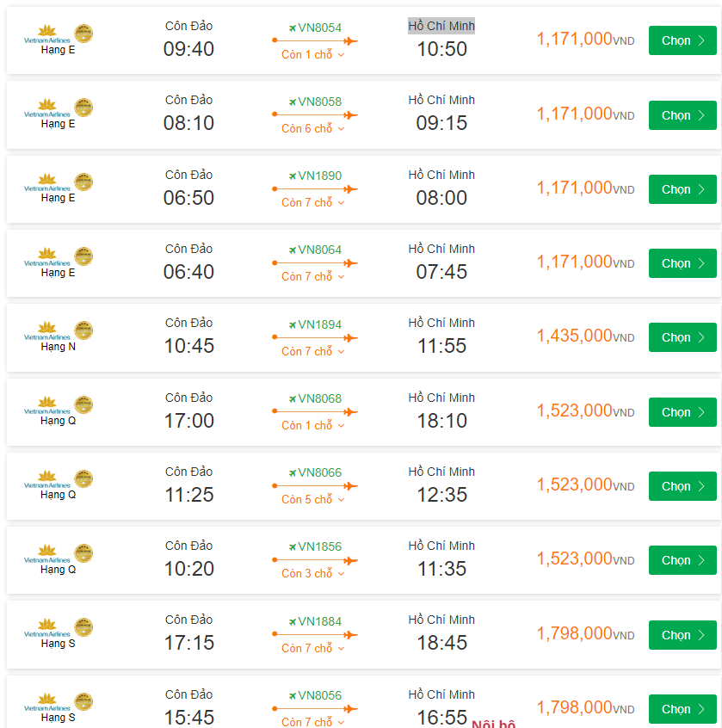The height and width of the screenshot is (728, 722).
Task: Expand the "Còn 1 chỗ" seat details
Action: (x=313, y=54)
